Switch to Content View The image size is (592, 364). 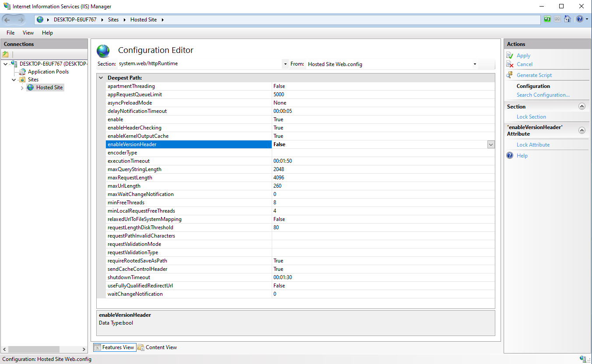(x=161, y=347)
